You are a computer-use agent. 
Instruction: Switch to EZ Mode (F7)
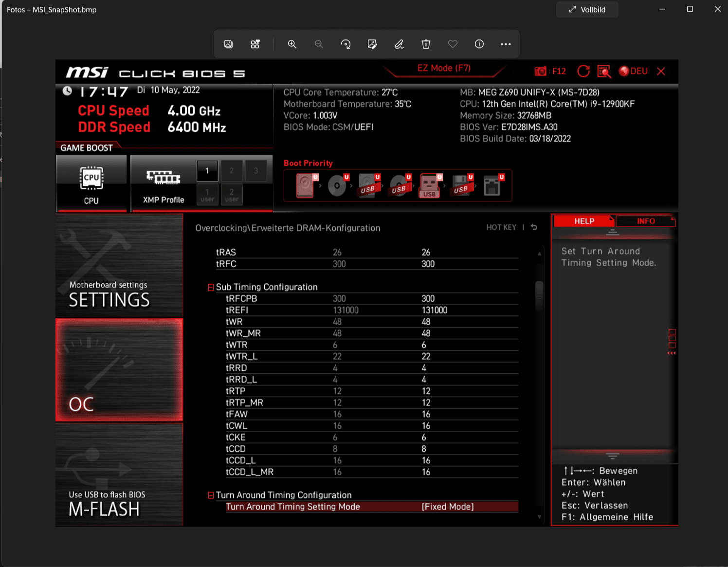444,68
